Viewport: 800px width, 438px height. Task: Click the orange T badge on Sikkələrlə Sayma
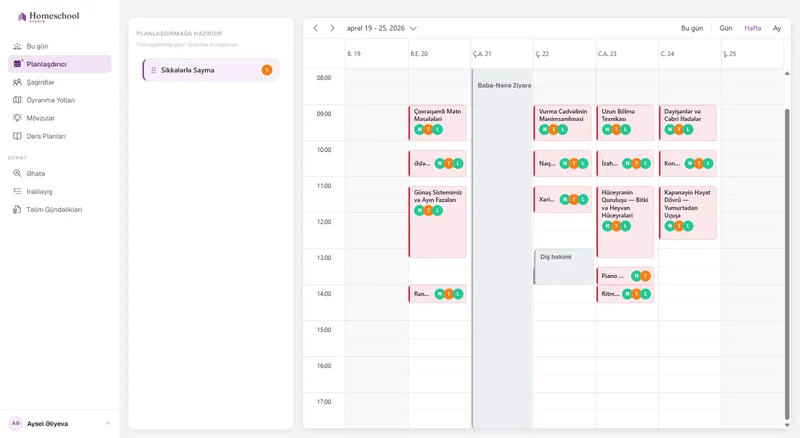(267, 70)
